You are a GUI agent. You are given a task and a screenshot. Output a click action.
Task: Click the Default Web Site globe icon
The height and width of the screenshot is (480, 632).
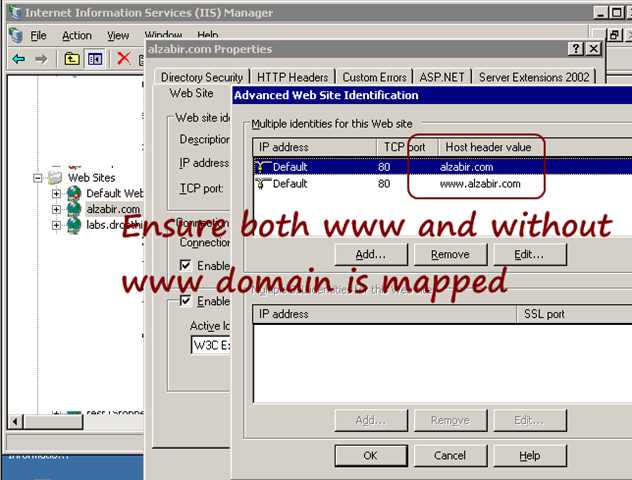pyautogui.click(x=74, y=193)
